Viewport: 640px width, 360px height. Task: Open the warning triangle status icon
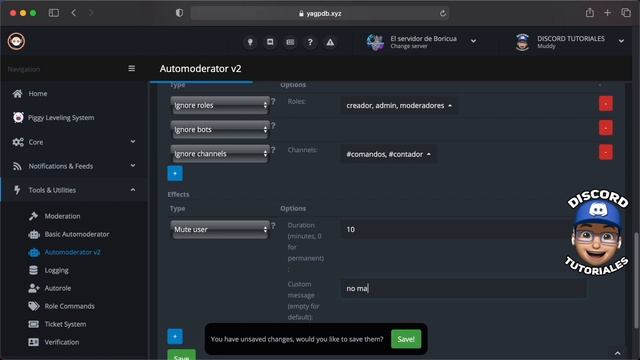coord(330,42)
